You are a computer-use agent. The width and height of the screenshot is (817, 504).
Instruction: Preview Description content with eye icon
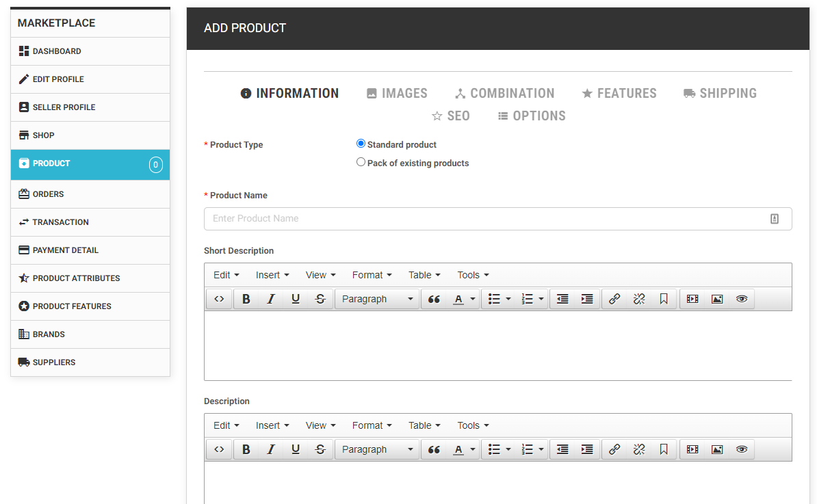pyautogui.click(x=742, y=449)
